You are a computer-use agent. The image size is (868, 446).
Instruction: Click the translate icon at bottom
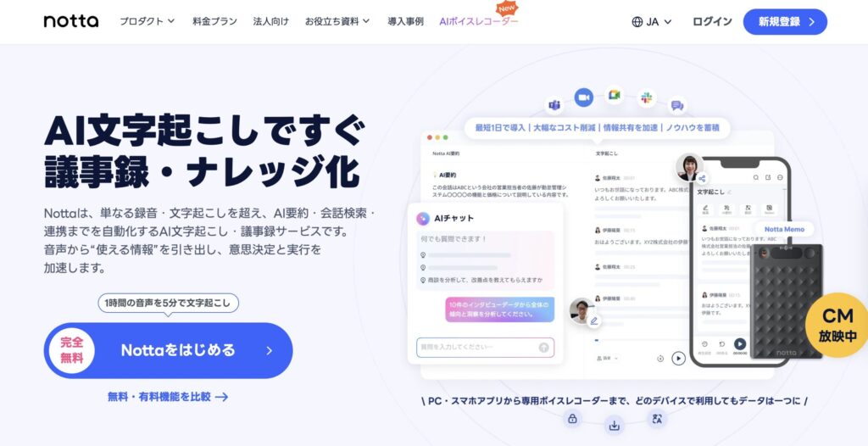[657, 419]
